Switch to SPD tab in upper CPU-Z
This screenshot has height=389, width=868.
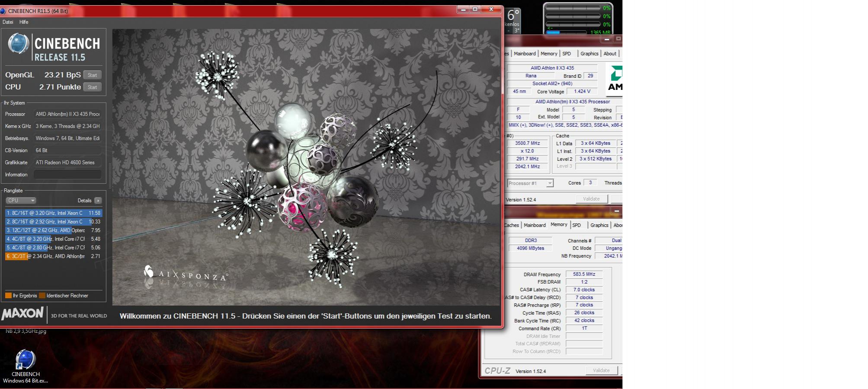point(567,54)
